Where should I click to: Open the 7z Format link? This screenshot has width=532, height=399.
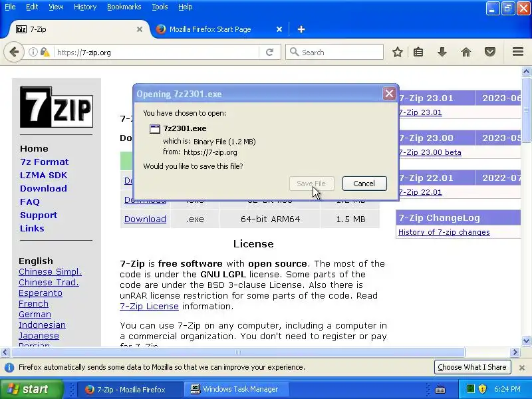[x=44, y=162]
